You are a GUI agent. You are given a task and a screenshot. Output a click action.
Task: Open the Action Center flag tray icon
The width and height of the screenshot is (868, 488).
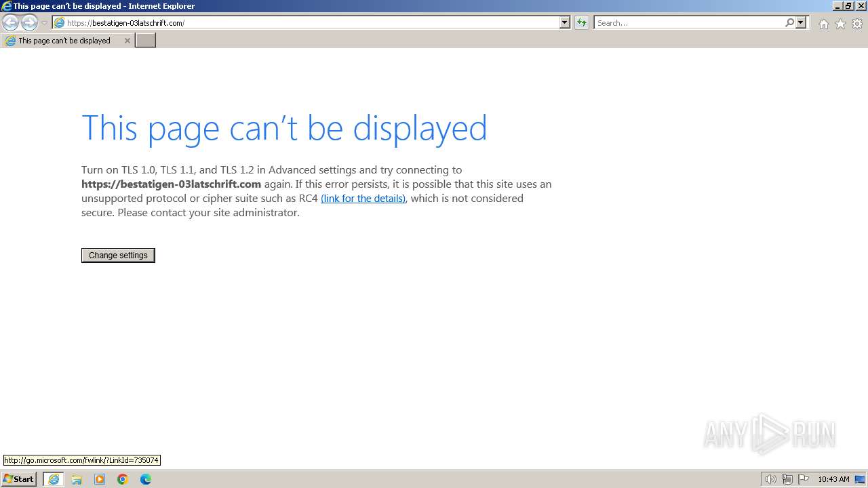(x=804, y=479)
